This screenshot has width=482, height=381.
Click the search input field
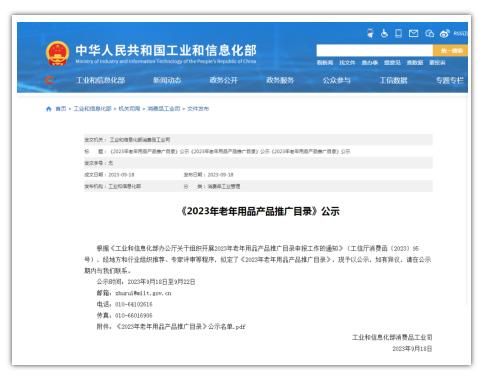click(374, 51)
